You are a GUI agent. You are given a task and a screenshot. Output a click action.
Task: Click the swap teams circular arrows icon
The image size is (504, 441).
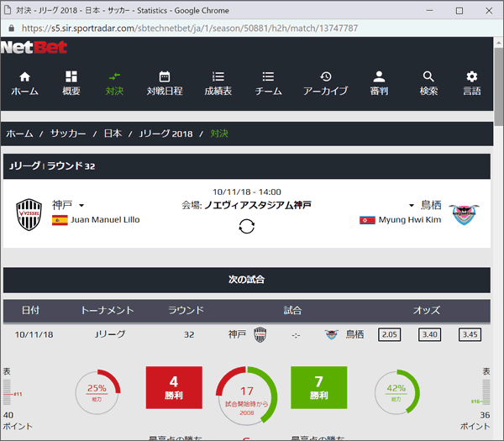pos(246,226)
